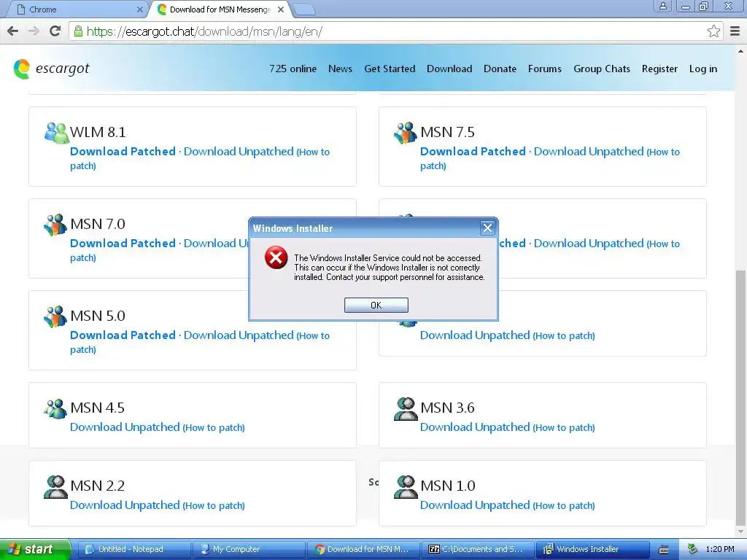Image resolution: width=747 pixels, height=560 pixels.
Task: Download Patched MSN 7.5
Action: [x=473, y=152]
